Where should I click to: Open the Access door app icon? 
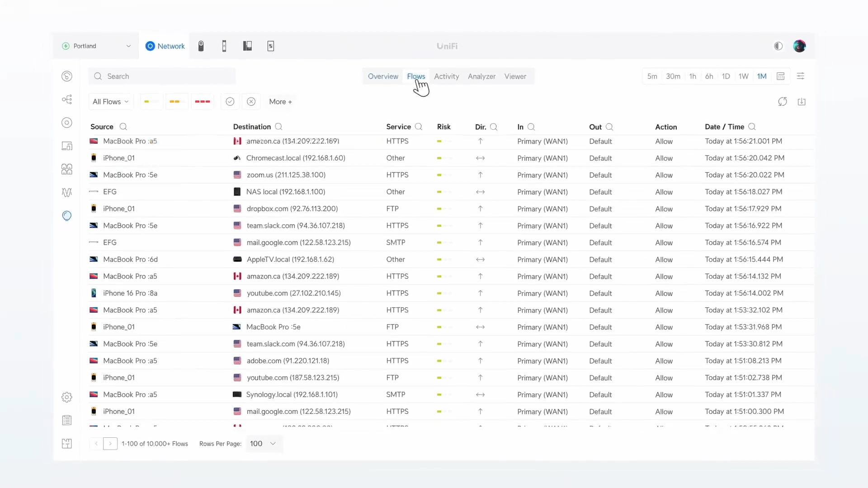pos(224,46)
